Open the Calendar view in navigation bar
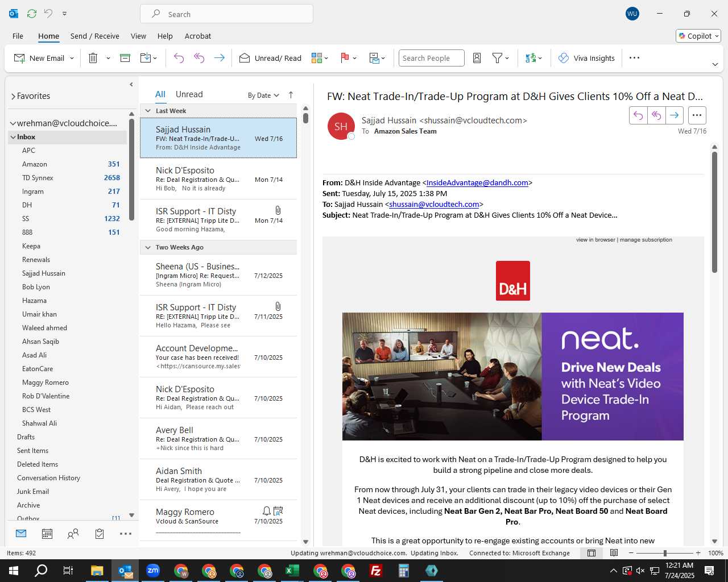The height and width of the screenshot is (582, 728). [47, 534]
